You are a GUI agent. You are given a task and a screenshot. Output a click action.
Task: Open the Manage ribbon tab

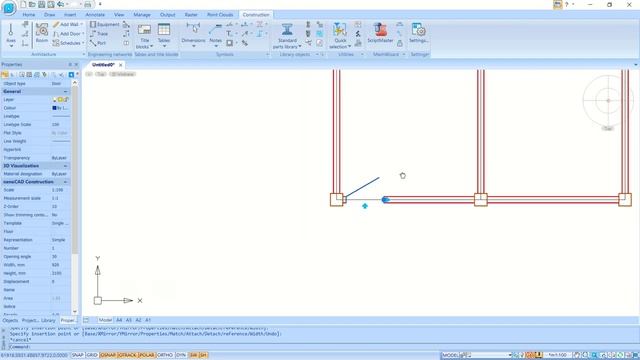coord(142,15)
